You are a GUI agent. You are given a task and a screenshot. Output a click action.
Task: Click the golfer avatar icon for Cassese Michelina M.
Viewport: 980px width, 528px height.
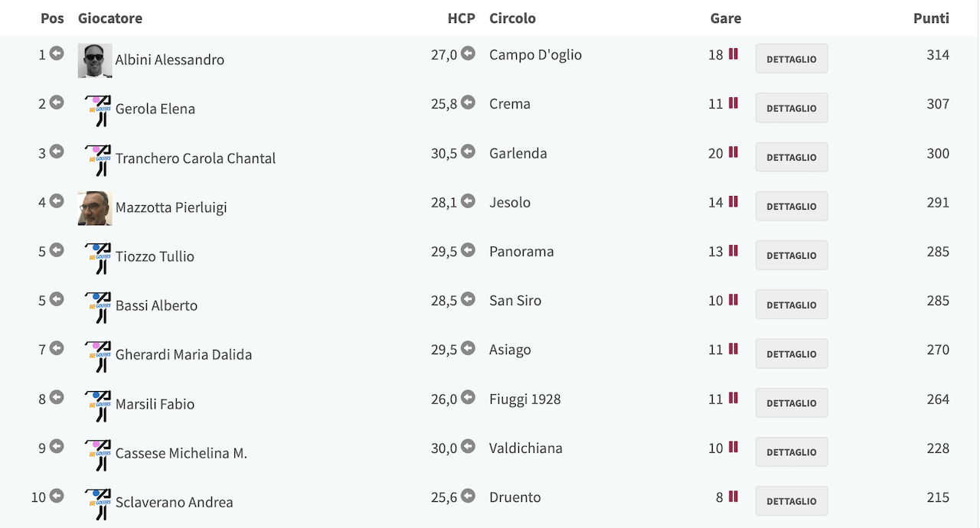(x=98, y=454)
